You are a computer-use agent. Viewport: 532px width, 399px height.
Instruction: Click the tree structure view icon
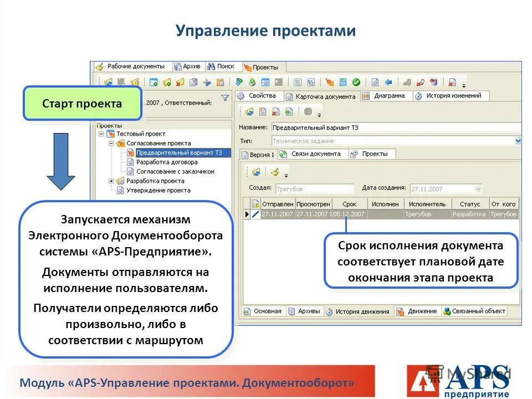click(311, 82)
